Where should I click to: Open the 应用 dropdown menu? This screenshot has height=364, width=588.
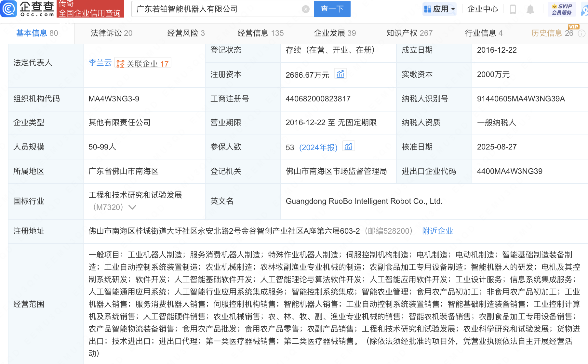point(439,9)
